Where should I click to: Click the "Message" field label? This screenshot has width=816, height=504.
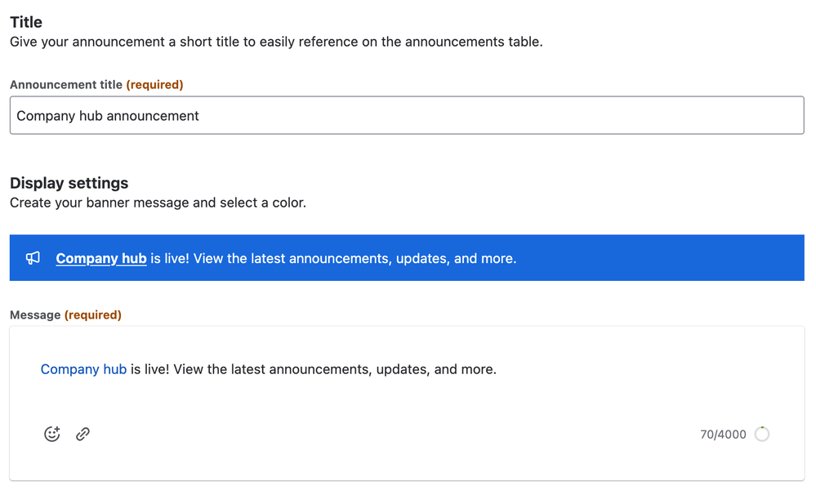pyautogui.click(x=35, y=314)
